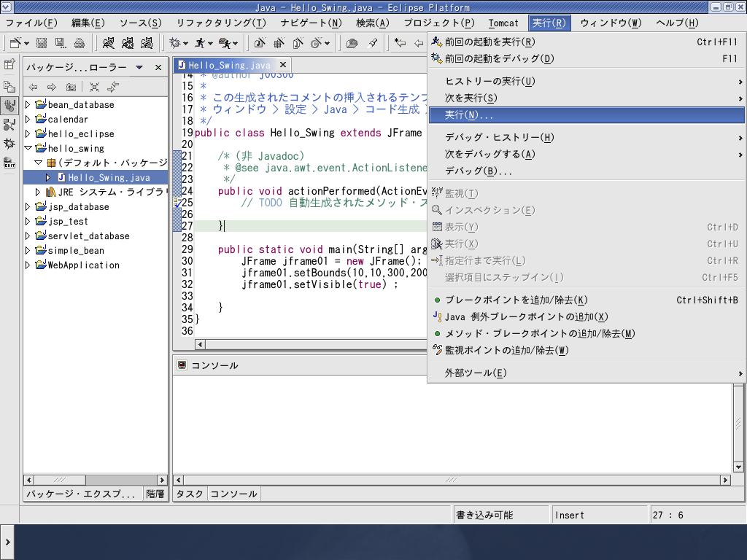Choose 前回の起動を実行(R) menu item
This screenshot has width=747, height=560.
point(587,42)
